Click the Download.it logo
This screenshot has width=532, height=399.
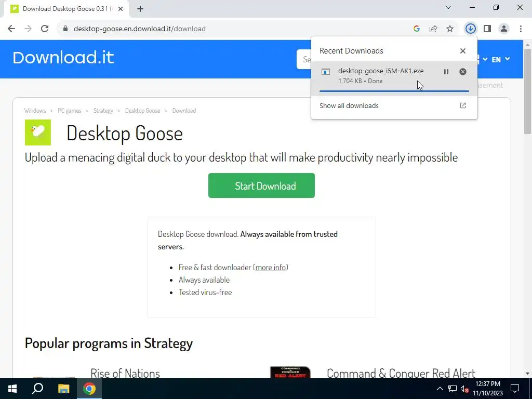click(x=63, y=58)
